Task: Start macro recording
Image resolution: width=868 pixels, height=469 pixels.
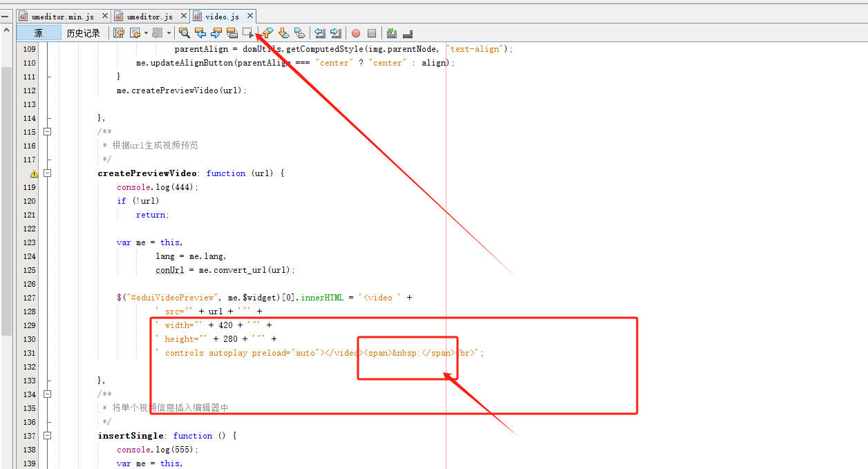Action: (x=356, y=33)
